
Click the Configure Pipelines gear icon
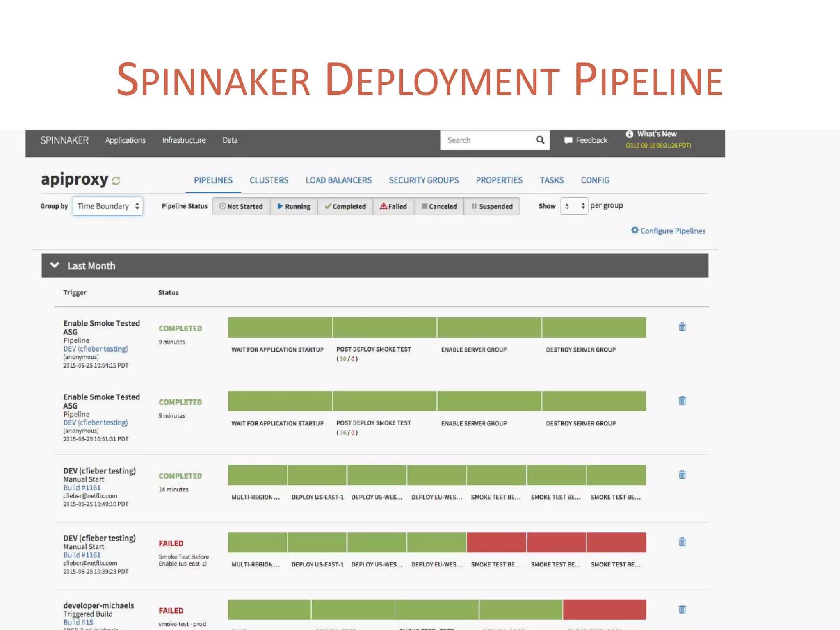[635, 230]
